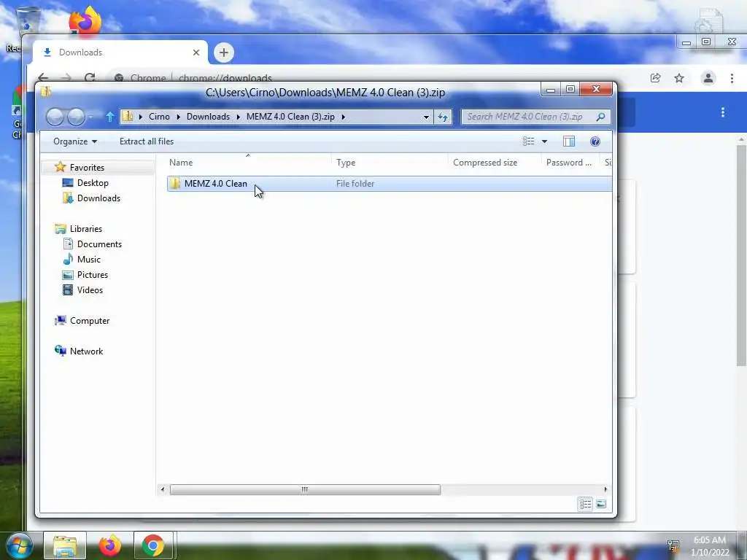Switch to large icons view in status corner
This screenshot has width=747, height=560.
(x=601, y=504)
